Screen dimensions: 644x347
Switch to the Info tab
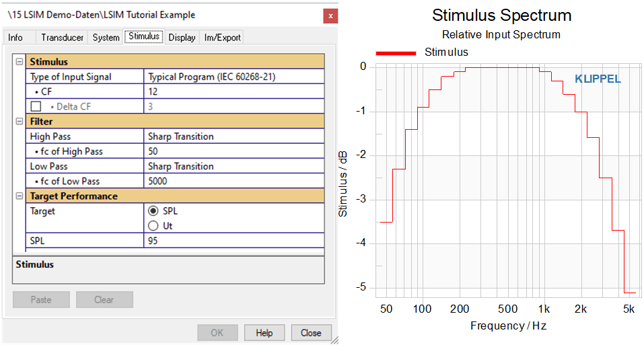[x=15, y=38]
